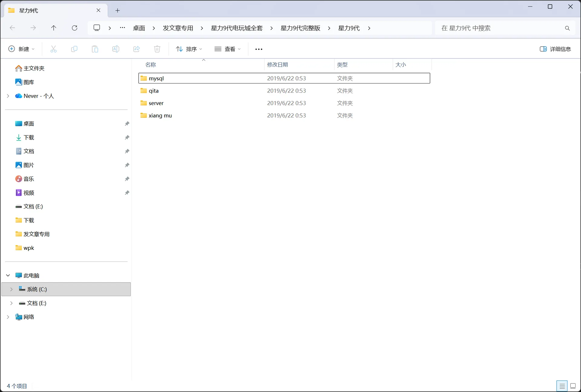This screenshot has width=581, height=392.
Task: Show hidden breadcrumb path ellipsis
Action: (122, 28)
